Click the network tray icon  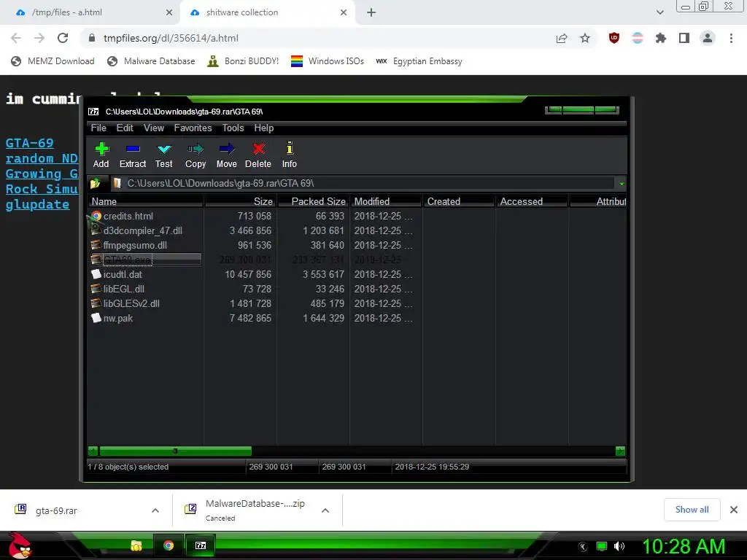tap(602, 546)
